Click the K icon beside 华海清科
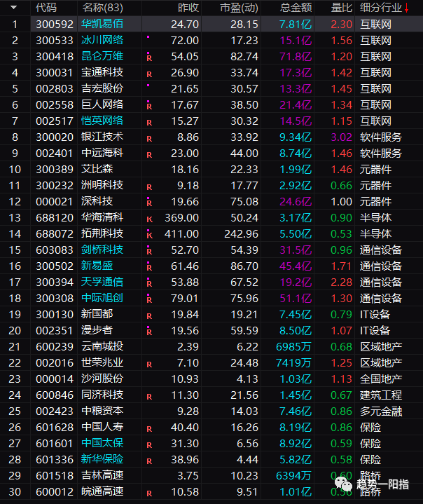This screenshot has width=423, height=504. coord(149,219)
